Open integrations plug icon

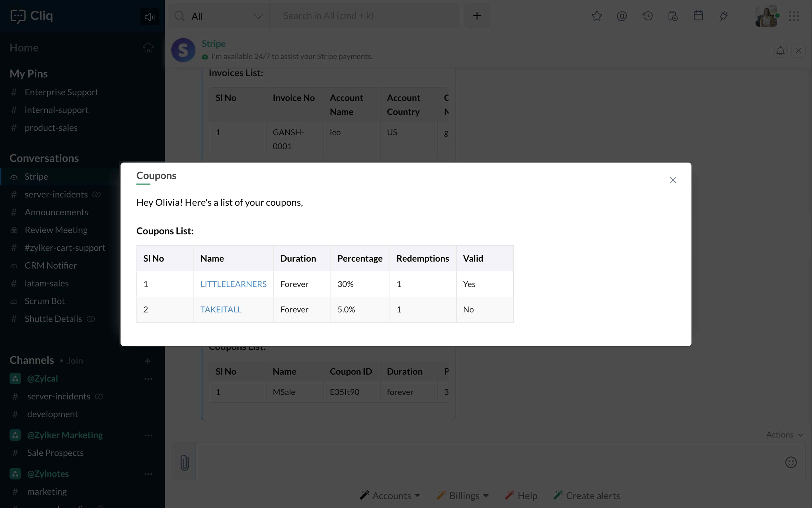point(724,16)
